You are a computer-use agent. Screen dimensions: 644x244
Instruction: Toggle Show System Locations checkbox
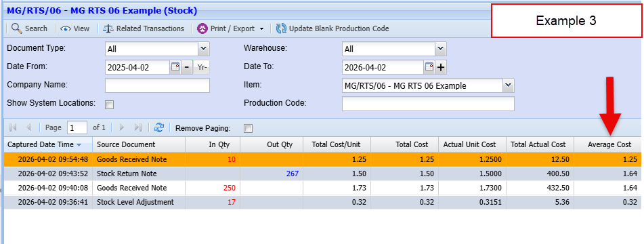pyautogui.click(x=109, y=105)
